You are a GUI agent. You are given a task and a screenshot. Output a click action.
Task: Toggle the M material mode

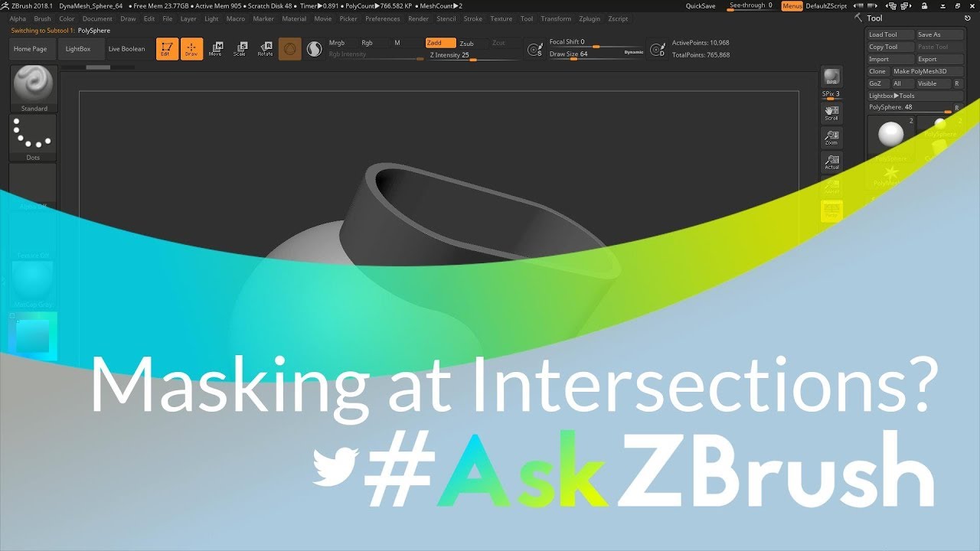tap(397, 43)
